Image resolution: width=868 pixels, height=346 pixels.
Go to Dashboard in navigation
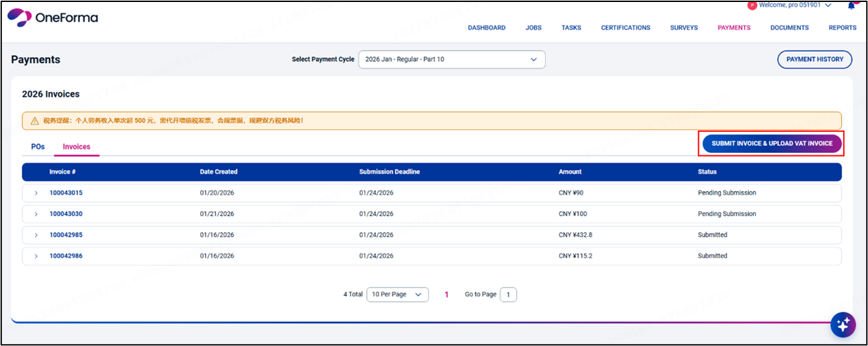click(x=486, y=28)
